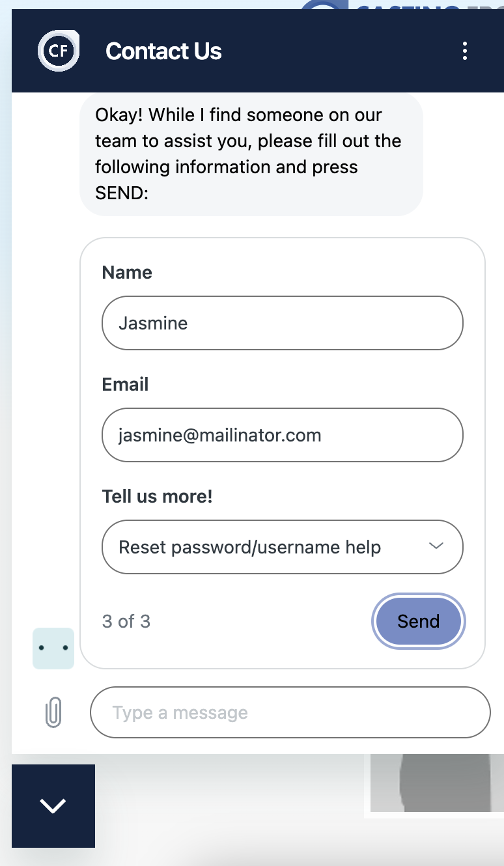Click the Name label

(127, 272)
